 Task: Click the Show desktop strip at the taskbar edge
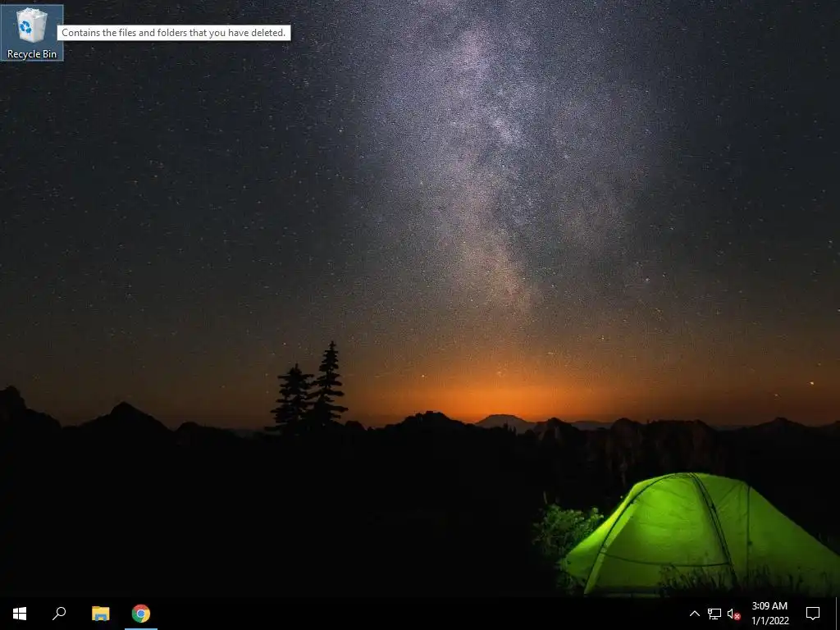click(838, 614)
